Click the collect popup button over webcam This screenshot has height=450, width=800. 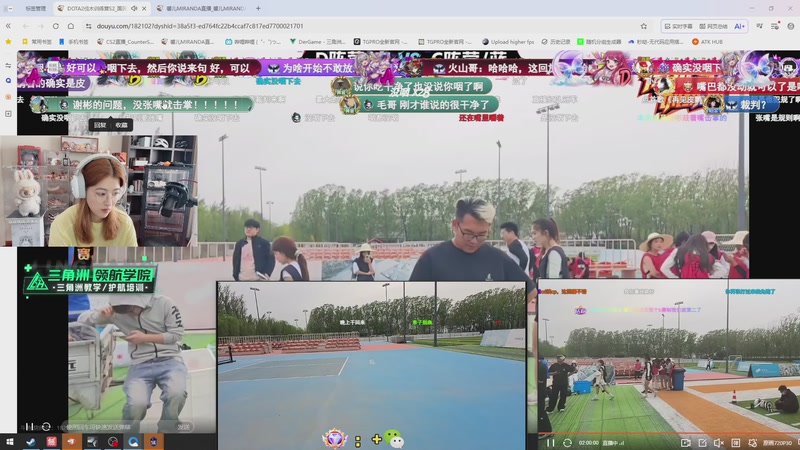[121, 125]
